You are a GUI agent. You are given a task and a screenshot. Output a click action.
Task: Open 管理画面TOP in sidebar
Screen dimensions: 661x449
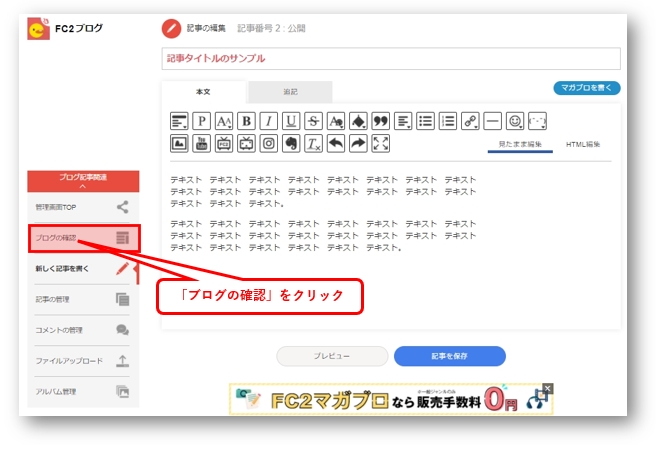82,207
